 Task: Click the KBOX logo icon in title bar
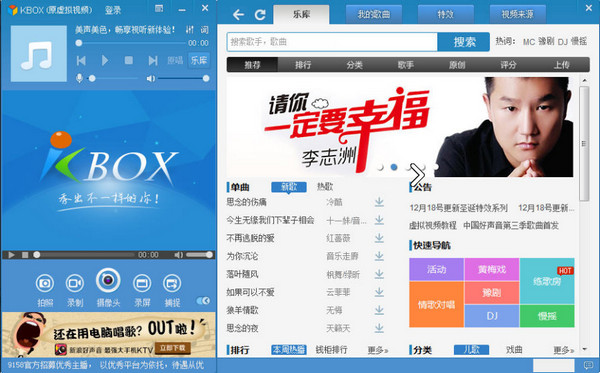(12, 10)
